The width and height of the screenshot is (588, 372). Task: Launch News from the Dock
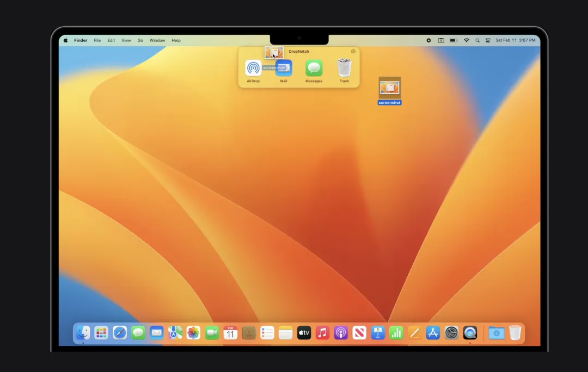coord(359,333)
